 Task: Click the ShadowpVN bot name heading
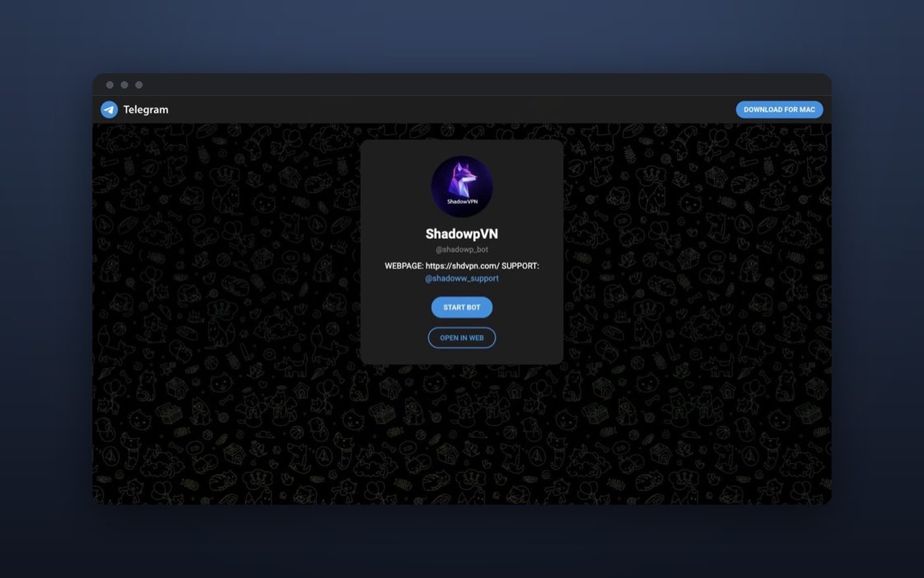(462, 234)
